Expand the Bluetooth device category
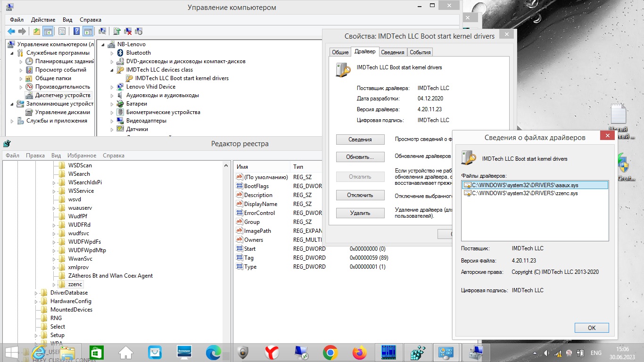This screenshot has width=644, height=362. [x=112, y=53]
